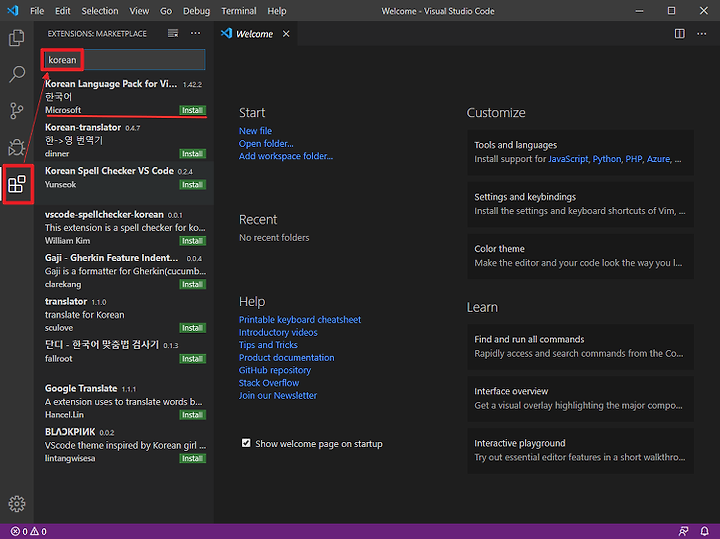
Task: Click the PHP language link
Action: click(x=634, y=159)
